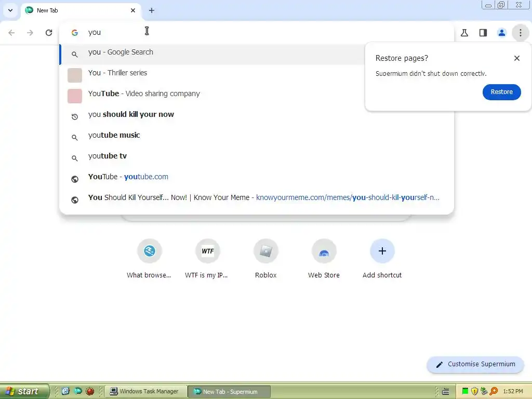Click the address bar containing 'you'

[257, 33]
